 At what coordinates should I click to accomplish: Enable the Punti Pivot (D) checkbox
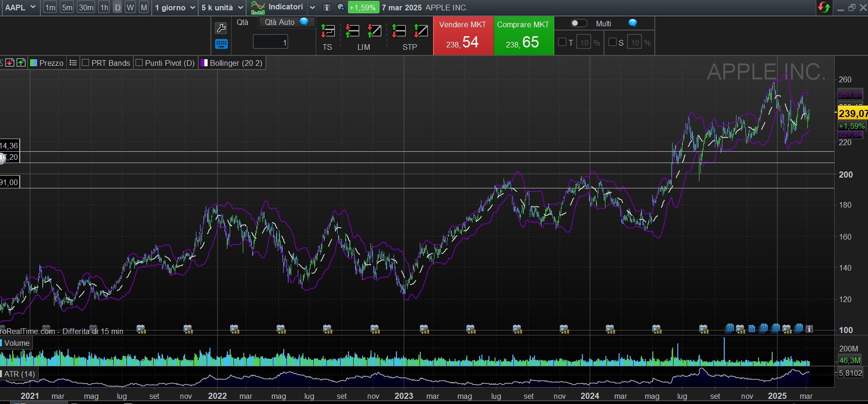[x=139, y=63]
